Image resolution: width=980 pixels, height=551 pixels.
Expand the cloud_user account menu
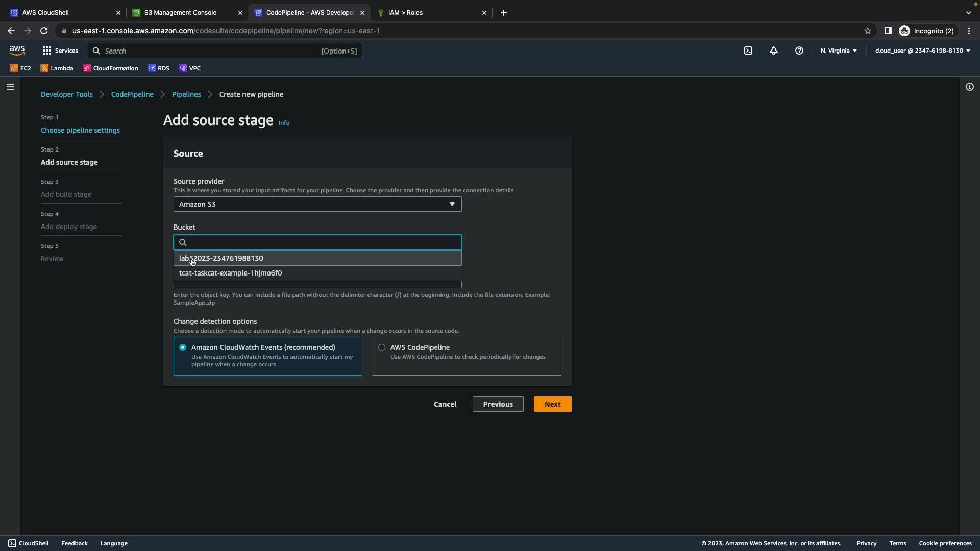[x=922, y=51]
